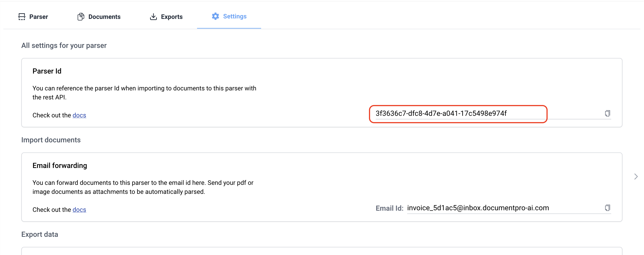Click the Exports download icon

(x=153, y=16)
